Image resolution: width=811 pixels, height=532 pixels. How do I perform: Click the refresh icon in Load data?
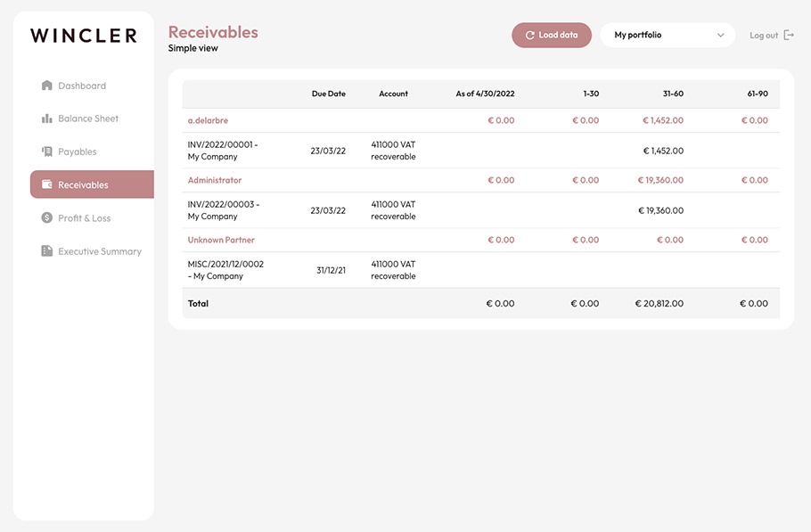(x=529, y=35)
